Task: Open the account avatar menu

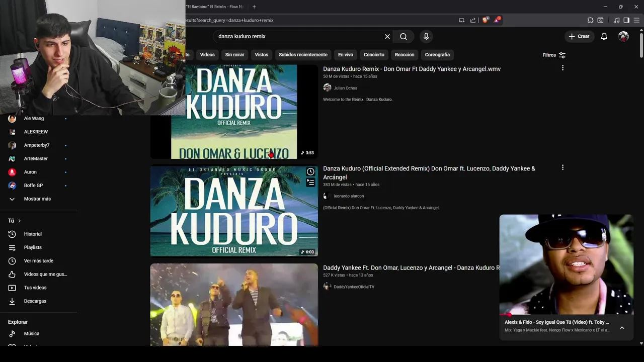Action: pyautogui.click(x=623, y=37)
